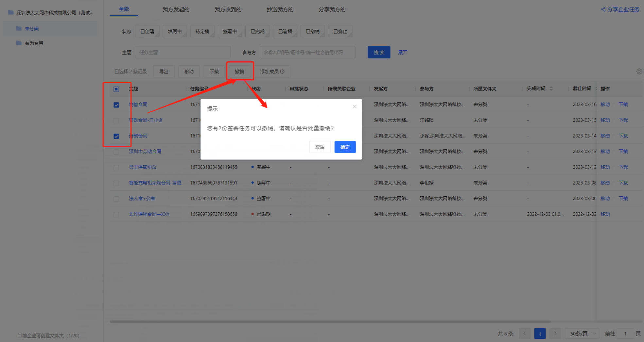Click the 搜索 button
The width and height of the screenshot is (644, 342).
click(379, 52)
